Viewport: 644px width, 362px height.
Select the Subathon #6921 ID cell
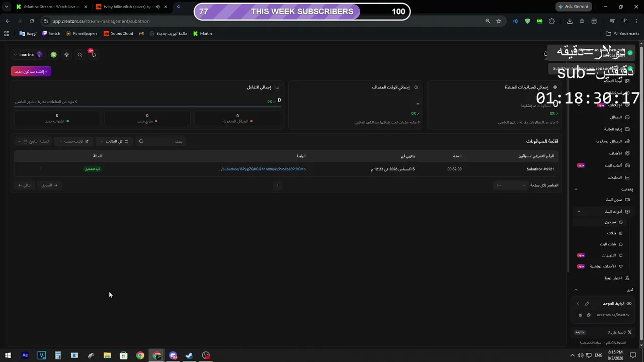point(540,169)
